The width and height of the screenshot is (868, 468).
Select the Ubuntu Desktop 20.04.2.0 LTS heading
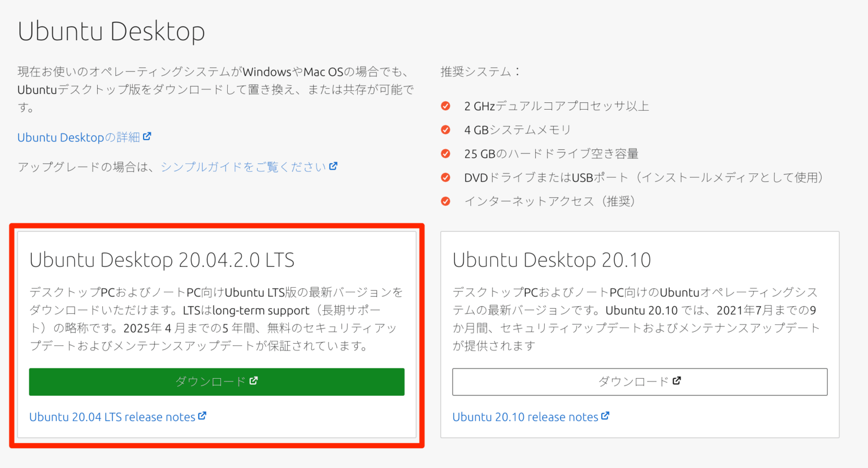pyautogui.click(x=162, y=259)
